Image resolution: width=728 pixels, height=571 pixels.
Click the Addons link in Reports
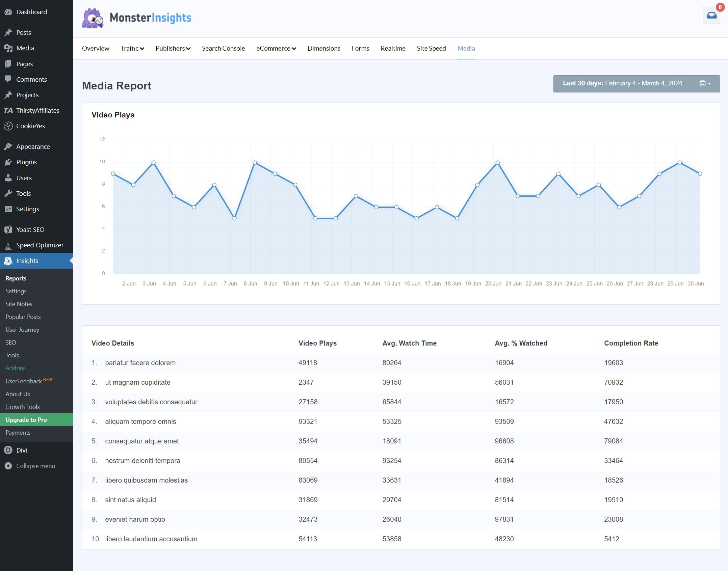pyautogui.click(x=16, y=368)
